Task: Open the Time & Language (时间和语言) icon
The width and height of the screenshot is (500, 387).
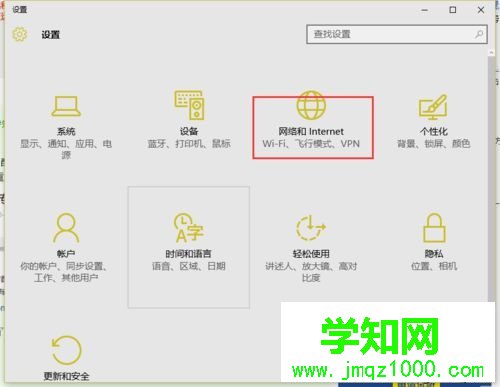Action: 189,227
